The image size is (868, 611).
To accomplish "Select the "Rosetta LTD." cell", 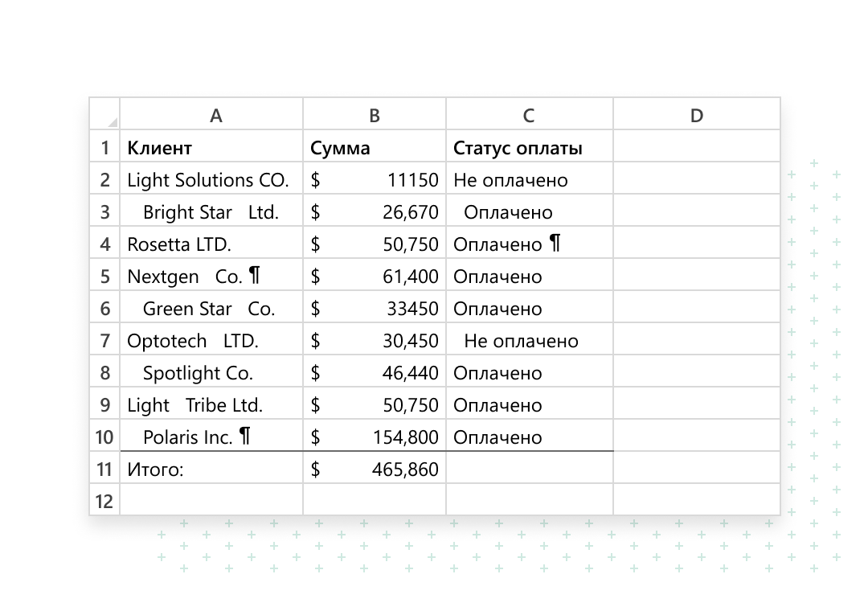I will 211,244.
